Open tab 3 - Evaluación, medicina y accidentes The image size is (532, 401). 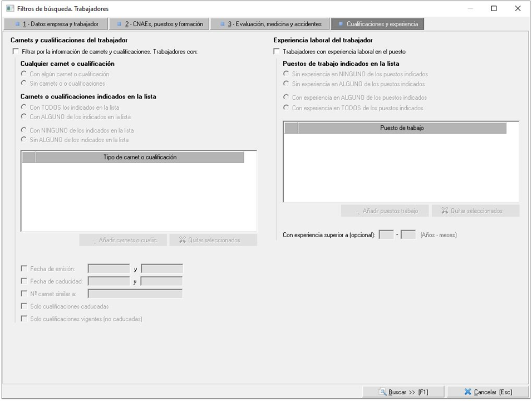(x=270, y=24)
